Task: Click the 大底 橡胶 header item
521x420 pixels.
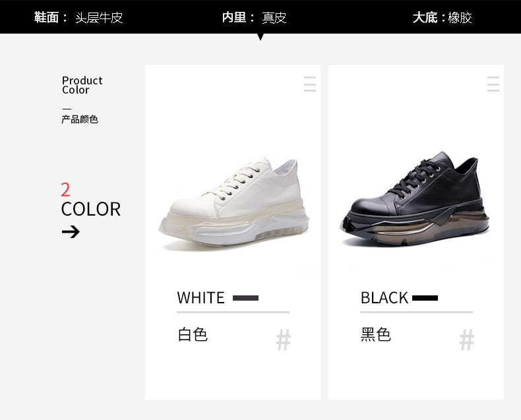Action: click(x=443, y=17)
